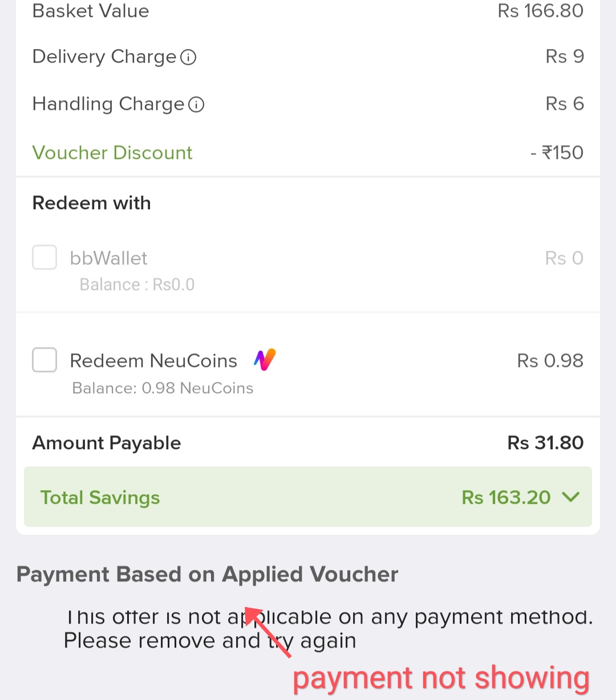Select the Redeem NeuCoins label text
The width and height of the screenshot is (616, 700).
click(x=153, y=361)
